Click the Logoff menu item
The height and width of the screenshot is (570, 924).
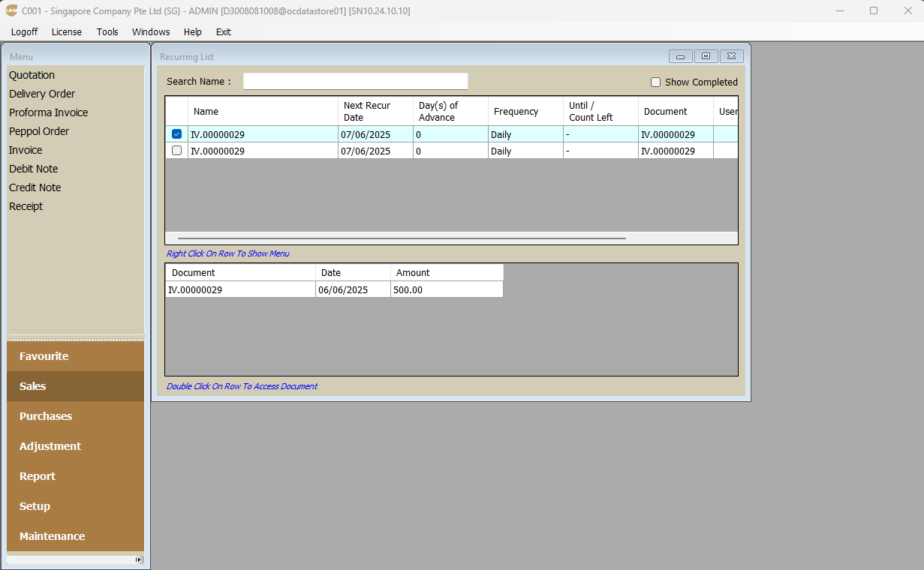coord(25,32)
